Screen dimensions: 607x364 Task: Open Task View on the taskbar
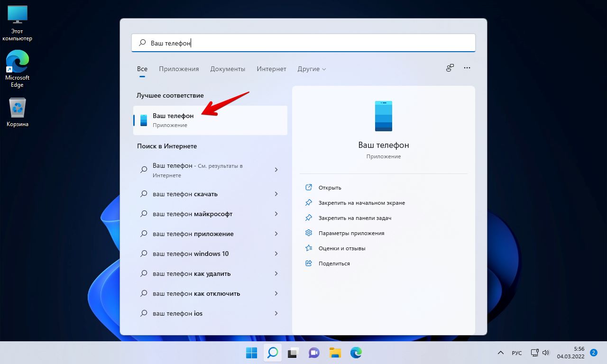point(293,353)
